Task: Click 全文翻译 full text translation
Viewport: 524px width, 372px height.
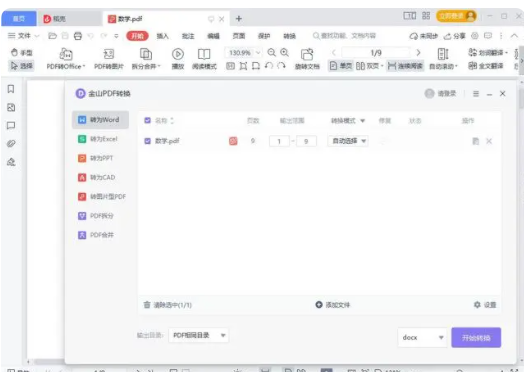Action: (x=486, y=66)
